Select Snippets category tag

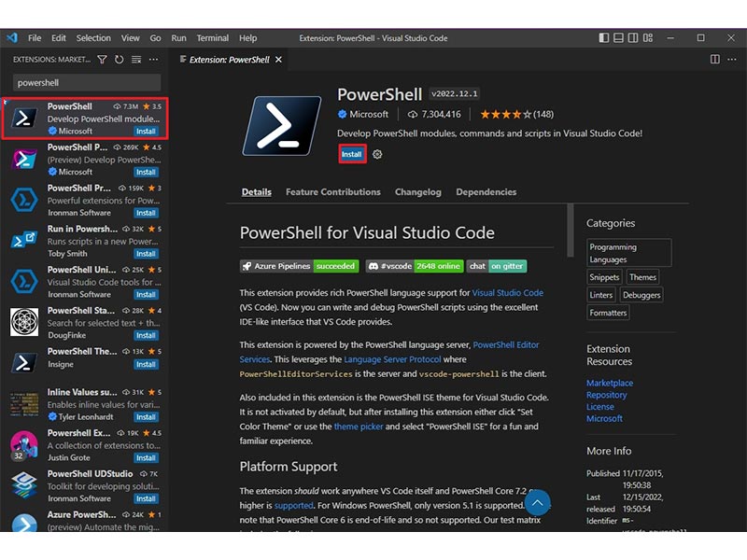[604, 277]
